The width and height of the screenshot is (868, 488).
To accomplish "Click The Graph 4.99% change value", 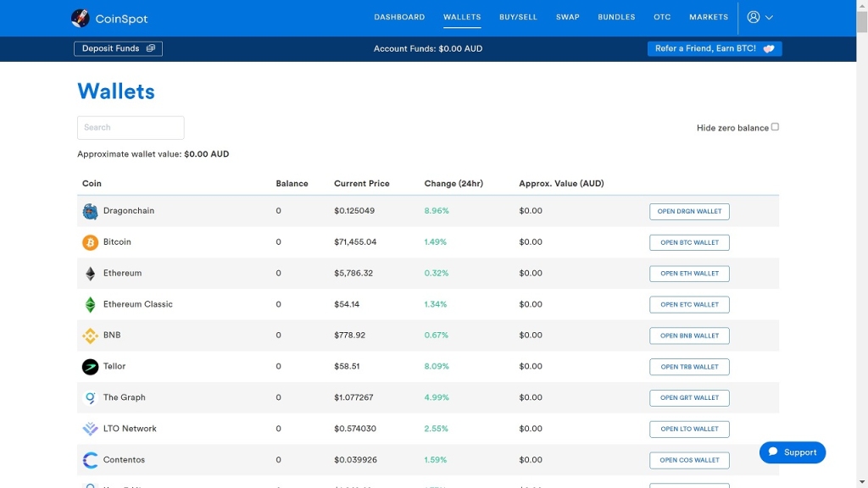I will coord(437,397).
